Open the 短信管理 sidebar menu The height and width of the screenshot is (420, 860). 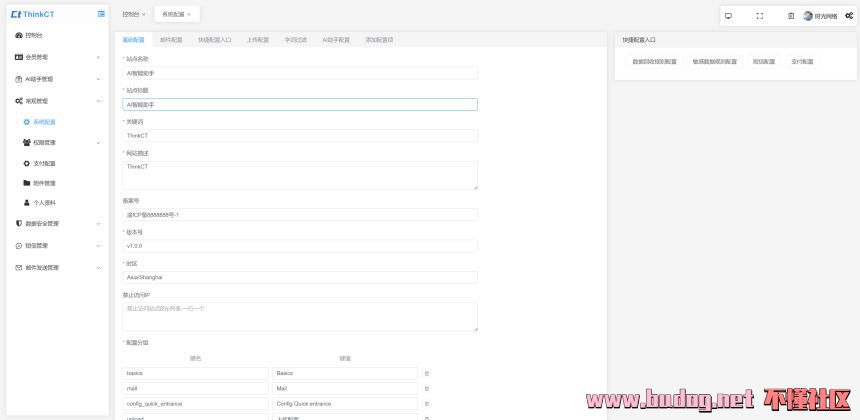(x=58, y=246)
